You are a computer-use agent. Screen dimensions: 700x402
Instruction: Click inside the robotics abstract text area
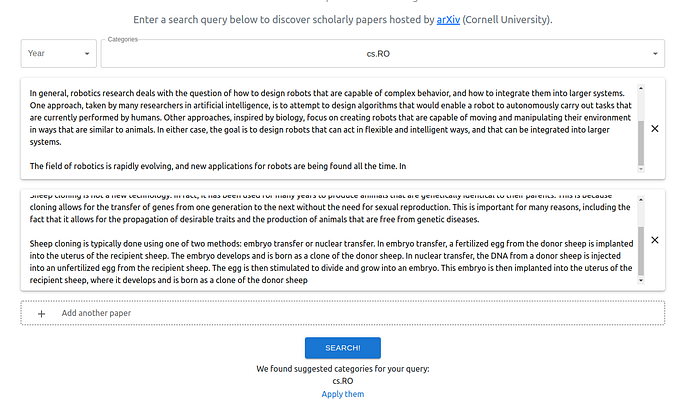[330, 129]
